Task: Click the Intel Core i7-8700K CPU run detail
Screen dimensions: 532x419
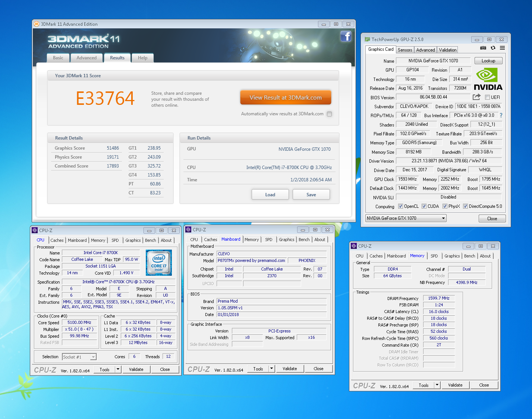Action: point(289,168)
